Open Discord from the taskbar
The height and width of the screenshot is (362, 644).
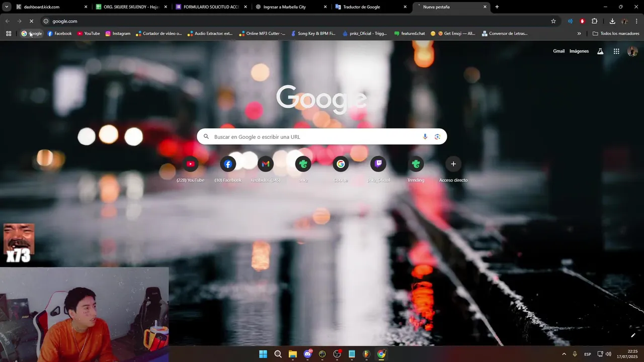click(307, 354)
